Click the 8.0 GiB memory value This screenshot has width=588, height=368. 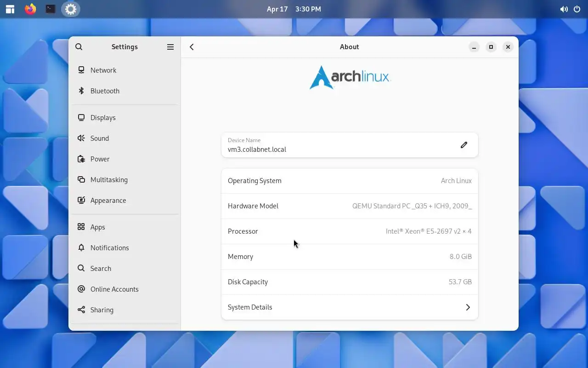(461, 257)
